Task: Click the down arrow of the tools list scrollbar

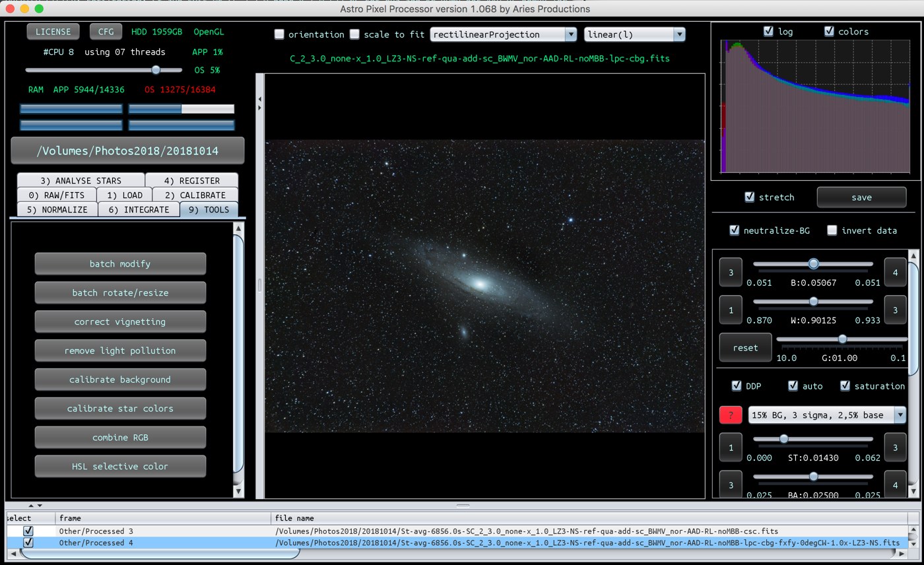Action: pos(239,491)
